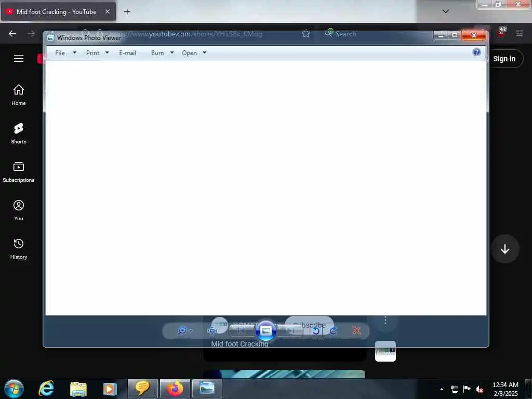
Task: Open the Burn menu in Photo Viewer
Action: (157, 53)
